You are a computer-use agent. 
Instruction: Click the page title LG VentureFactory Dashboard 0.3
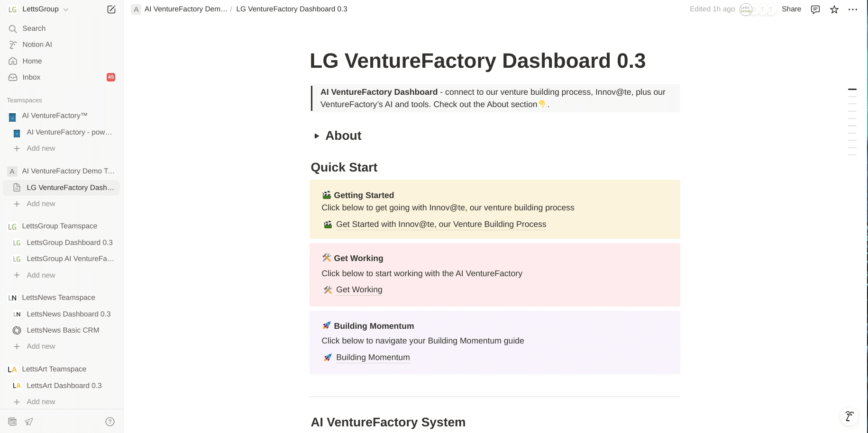[x=477, y=61]
